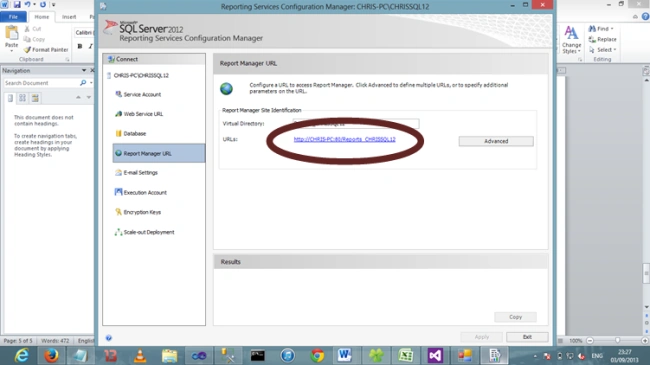
Task: Open Customize Quick Access Toolbar dropdown
Action: pyautogui.click(x=53, y=5)
